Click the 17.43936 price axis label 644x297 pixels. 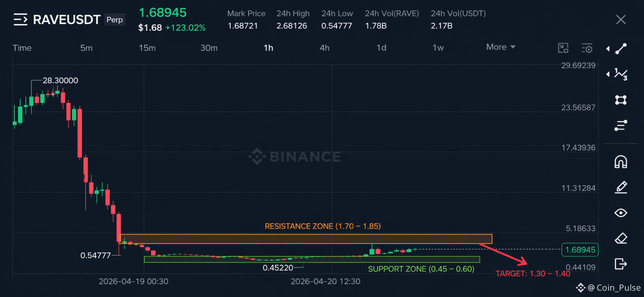pyautogui.click(x=578, y=147)
